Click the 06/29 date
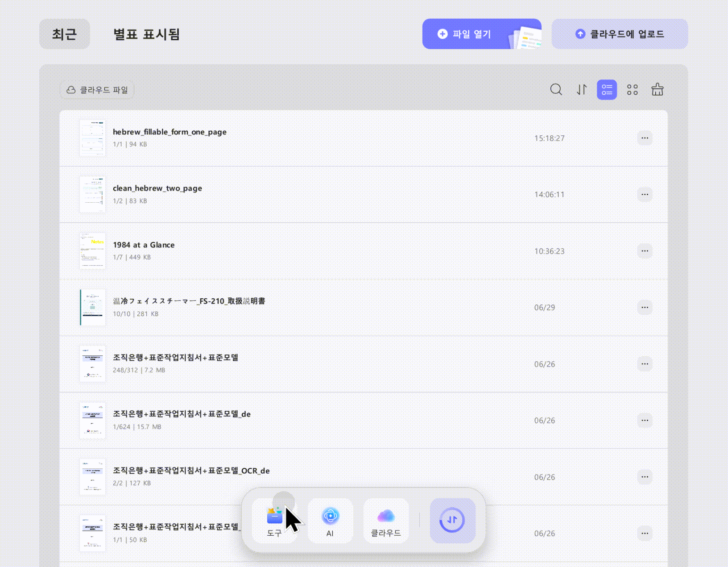Image resolution: width=728 pixels, height=567 pixels. point(545,308)
